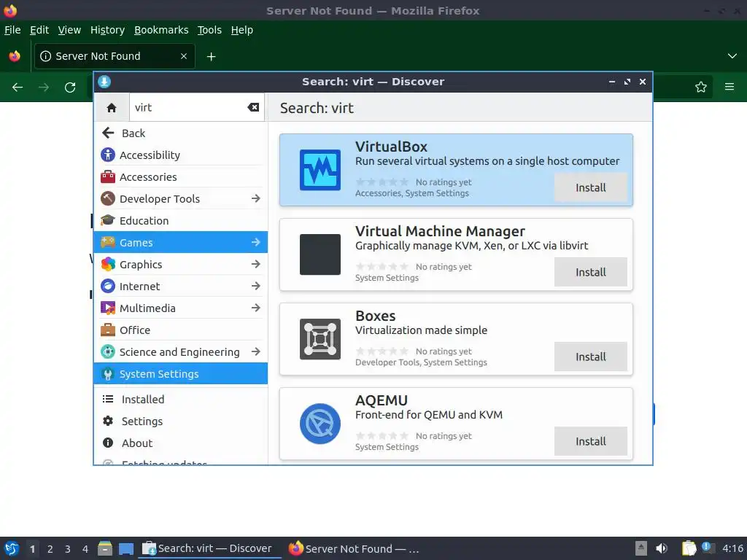Install AQEMU
The image size is (747, 560).
pos(591,441)
